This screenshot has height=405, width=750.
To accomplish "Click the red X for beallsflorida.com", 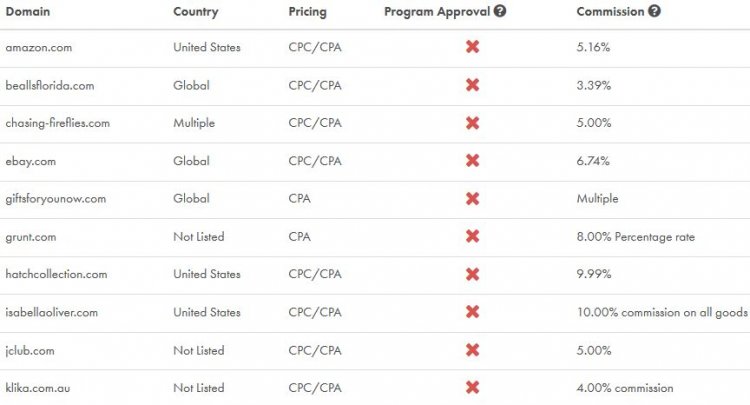I will tap(472, 85).
